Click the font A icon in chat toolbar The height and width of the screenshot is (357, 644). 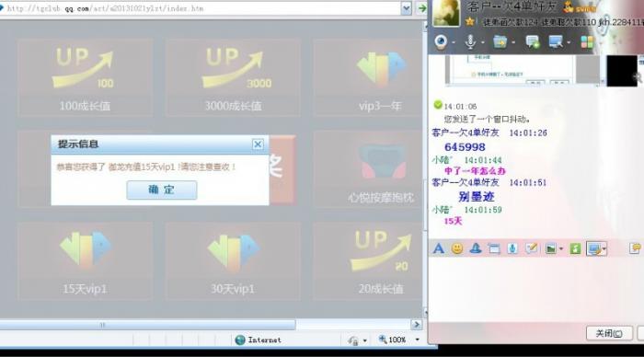438,248
